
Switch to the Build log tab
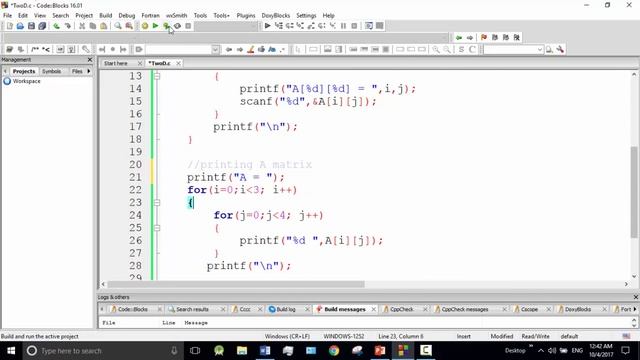coord(286,309)
